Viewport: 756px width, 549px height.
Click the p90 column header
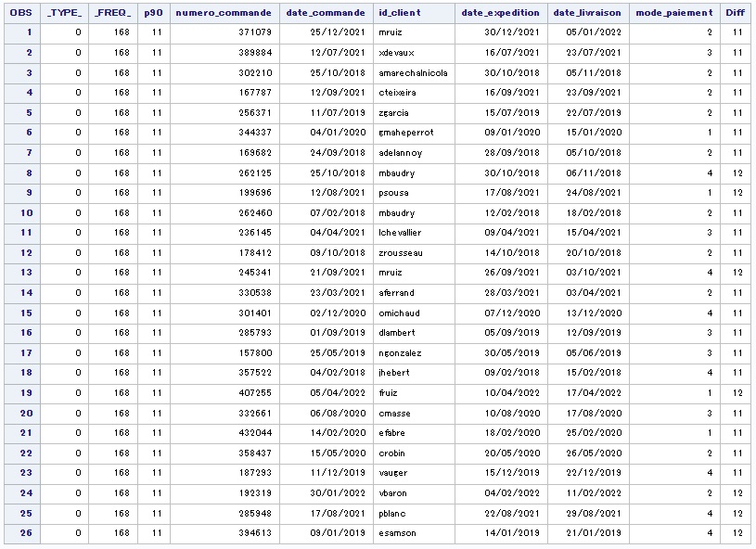(153, 13)
